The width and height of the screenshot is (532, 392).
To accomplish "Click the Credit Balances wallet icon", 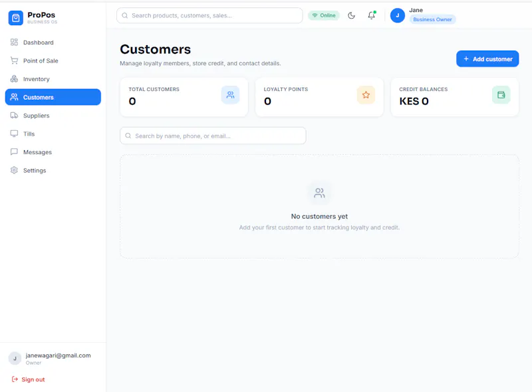I will click(501, 95).
